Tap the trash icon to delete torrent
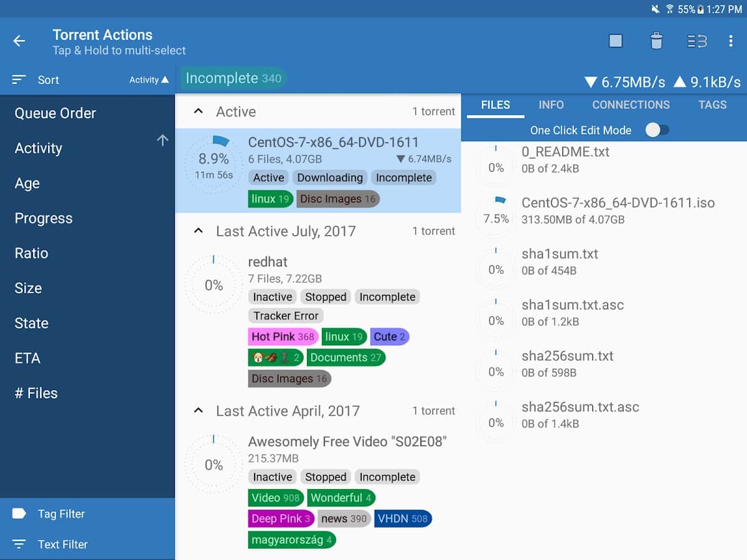 tap(656, 41)
